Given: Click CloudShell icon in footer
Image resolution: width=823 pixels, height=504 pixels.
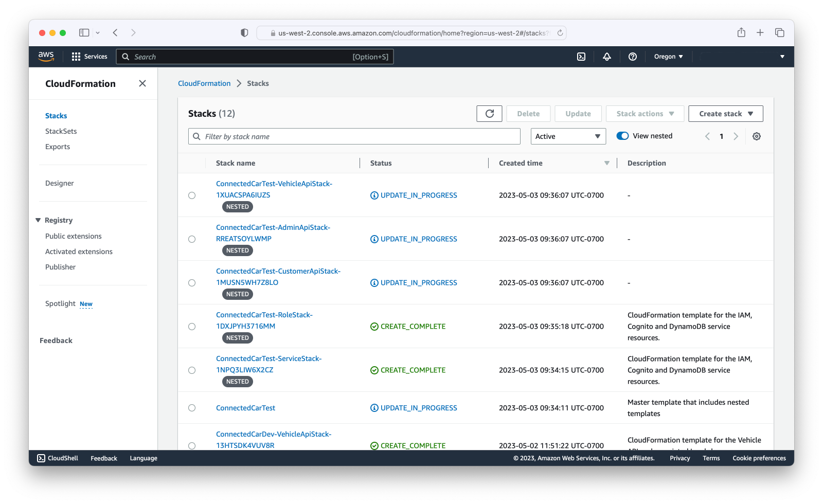Looking at the screenshot, I should (41, 458).
